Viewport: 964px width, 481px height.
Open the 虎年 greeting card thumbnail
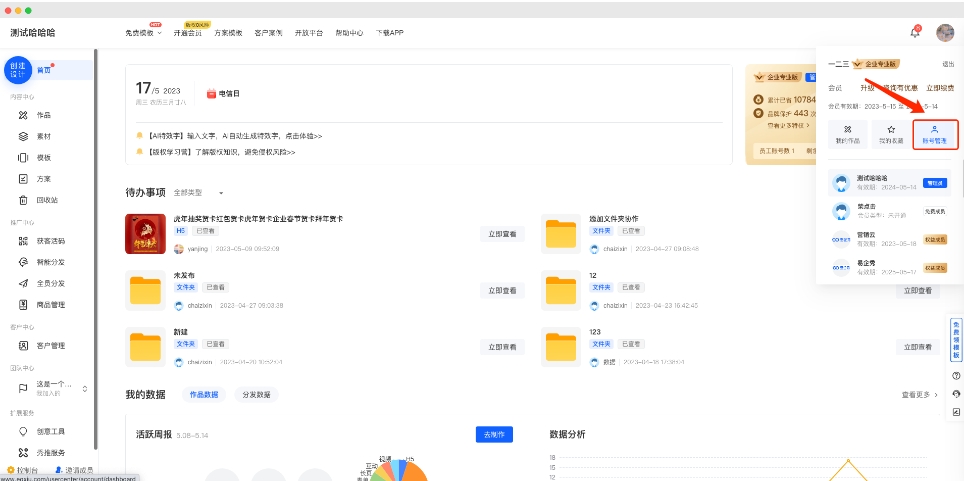click(145, 234)
